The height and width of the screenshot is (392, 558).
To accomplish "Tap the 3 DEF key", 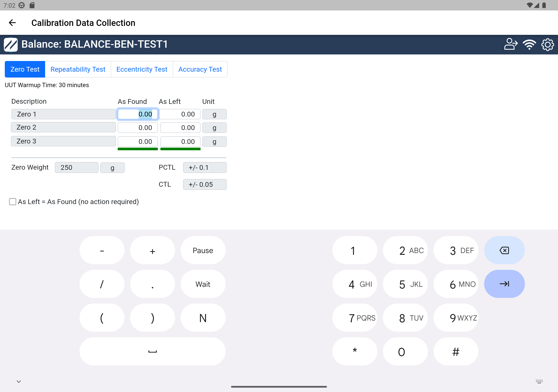I will 456,250.
